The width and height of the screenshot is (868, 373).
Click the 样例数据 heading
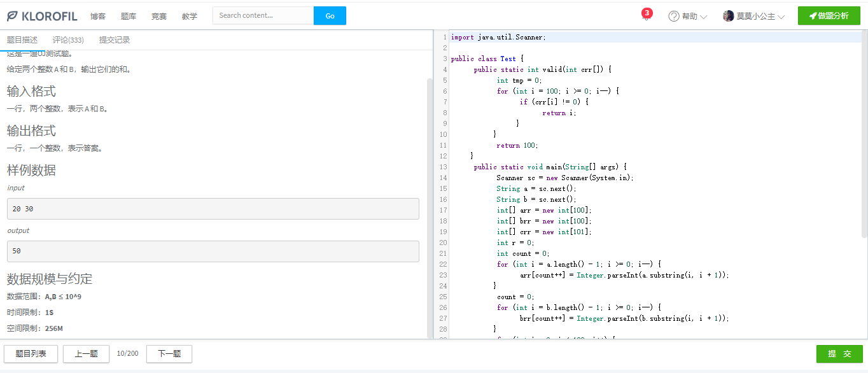[x=31, y=170]
